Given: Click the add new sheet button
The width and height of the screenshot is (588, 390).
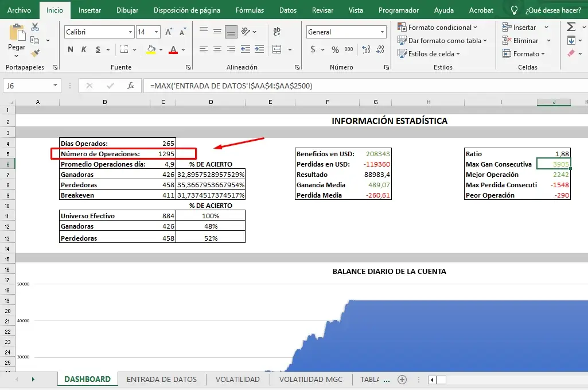Looking at the screenshot, I should pyautogui.click(x=402, y=379).
